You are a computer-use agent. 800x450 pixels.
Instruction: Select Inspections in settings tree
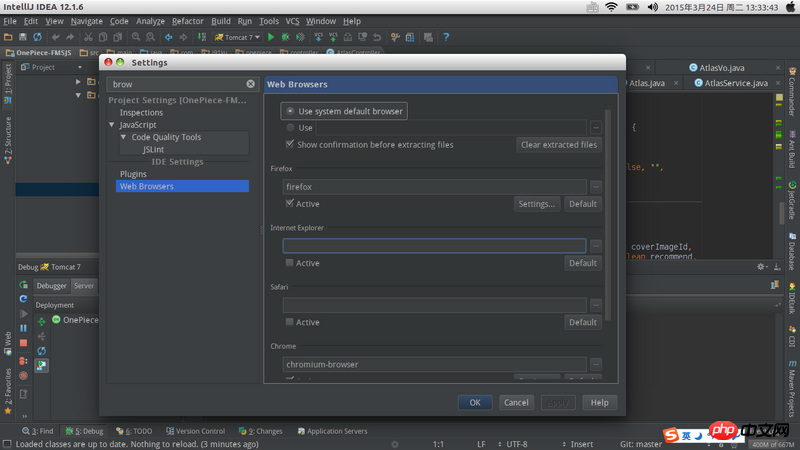(141, 112)
